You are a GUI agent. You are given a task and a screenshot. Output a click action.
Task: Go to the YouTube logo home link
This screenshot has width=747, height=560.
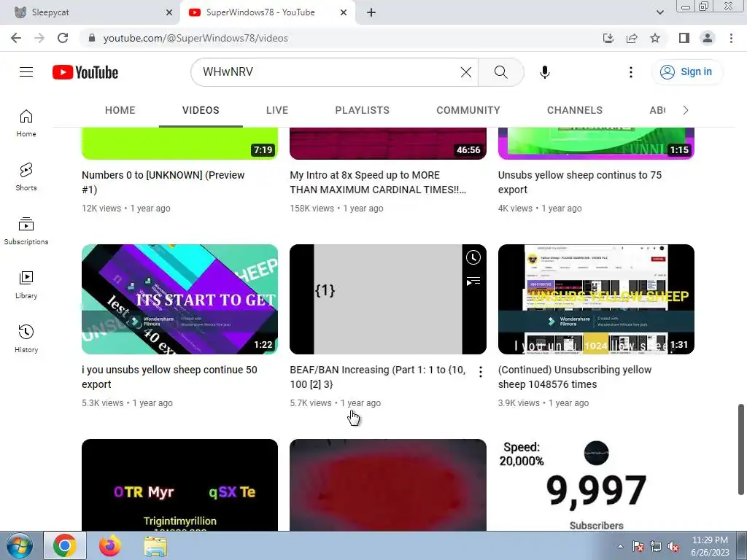point(85,72)
